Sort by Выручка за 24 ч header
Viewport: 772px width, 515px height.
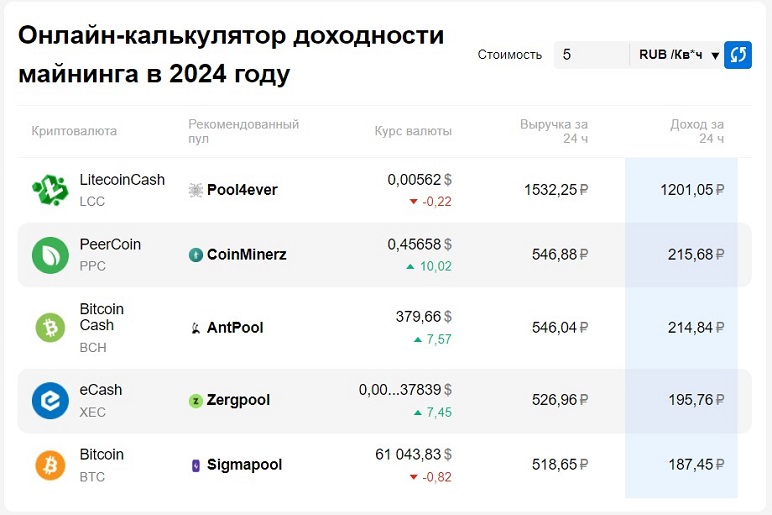pos(554,131)
